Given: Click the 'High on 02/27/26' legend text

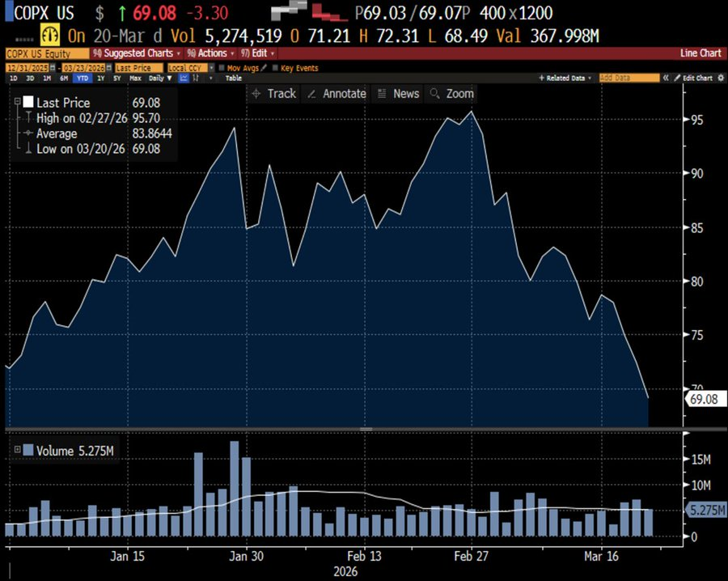Looking at the screenshot, I should 82,118.
